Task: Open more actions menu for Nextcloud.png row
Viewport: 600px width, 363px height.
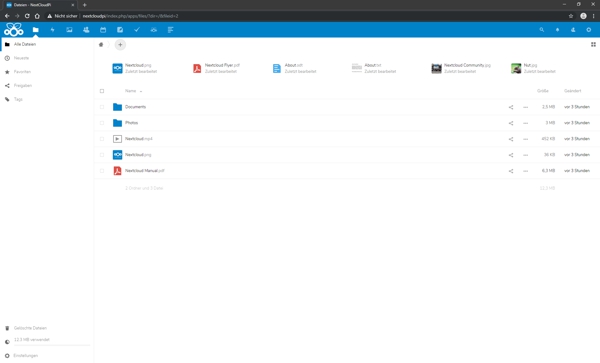Action: 525,155
